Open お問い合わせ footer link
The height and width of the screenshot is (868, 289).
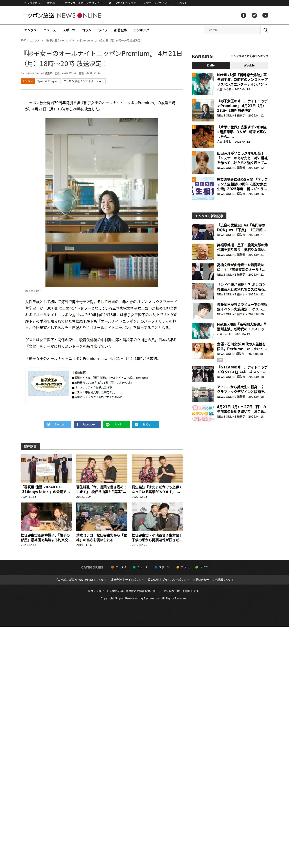(201, 580)
